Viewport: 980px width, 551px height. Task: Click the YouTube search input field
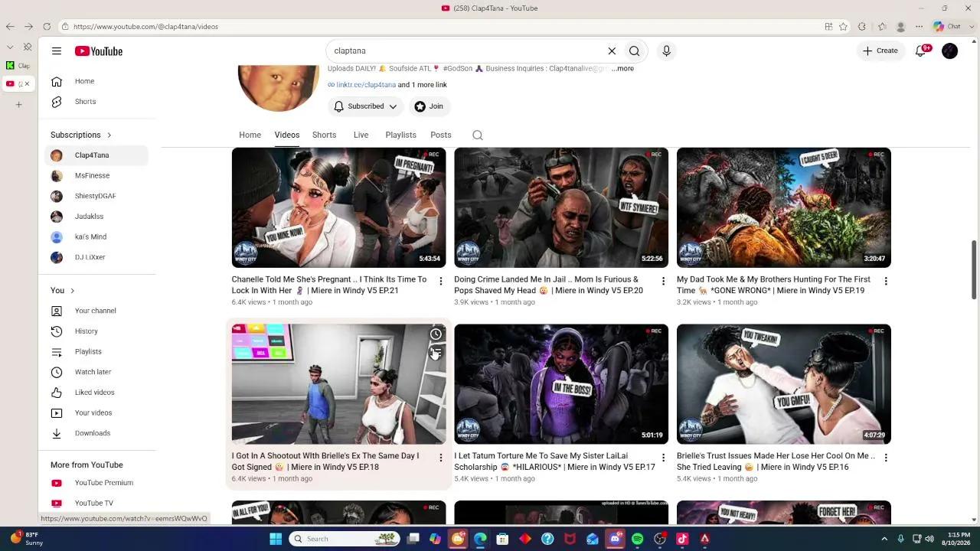click(467, 51)
